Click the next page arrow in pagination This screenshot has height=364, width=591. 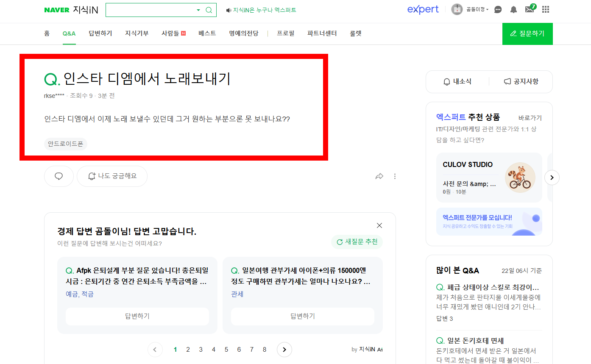coord(284,350)
